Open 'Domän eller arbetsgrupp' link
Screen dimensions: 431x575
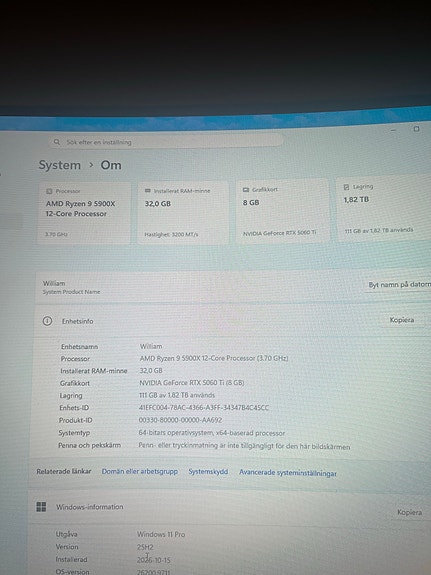[x=140, y=471]
